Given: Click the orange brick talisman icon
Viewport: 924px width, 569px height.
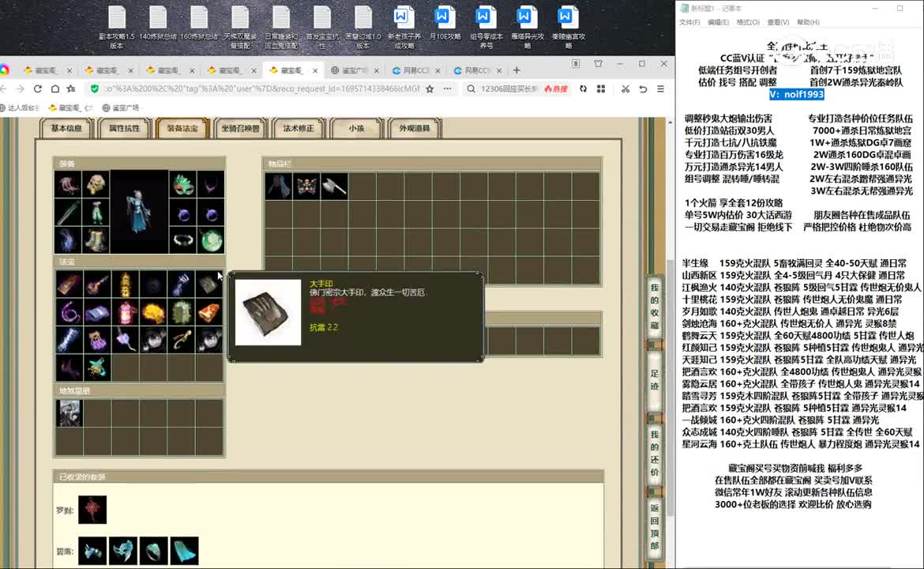Looking at the screenshot, I should click(x=209, y=312).
